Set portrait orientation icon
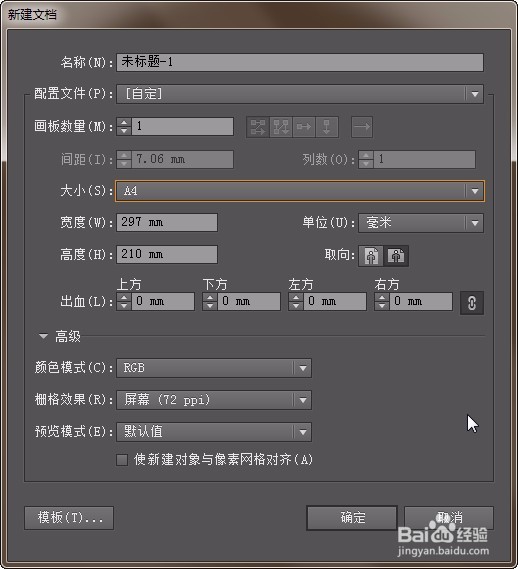This screenshot has height=569, width=518. pyautogui.click(x=371, y=256)
